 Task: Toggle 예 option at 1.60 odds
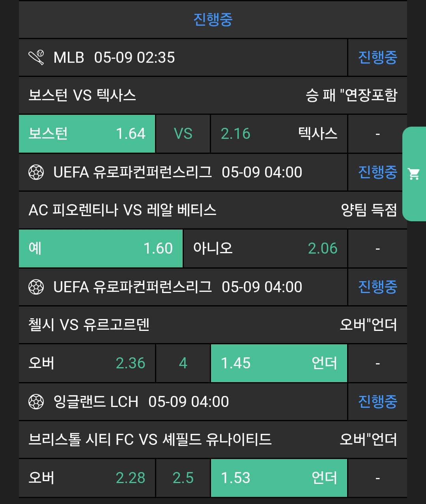(x=101, y=248)
